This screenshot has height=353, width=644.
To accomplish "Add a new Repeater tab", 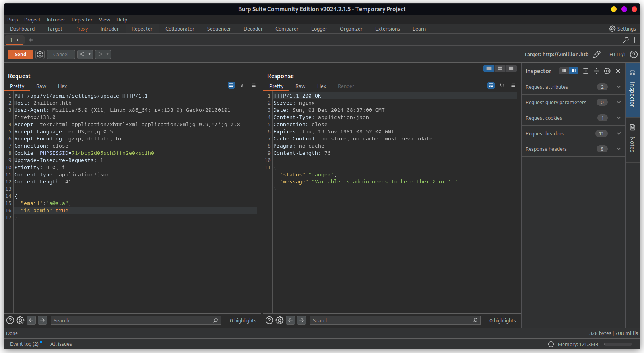I will 31,40.
